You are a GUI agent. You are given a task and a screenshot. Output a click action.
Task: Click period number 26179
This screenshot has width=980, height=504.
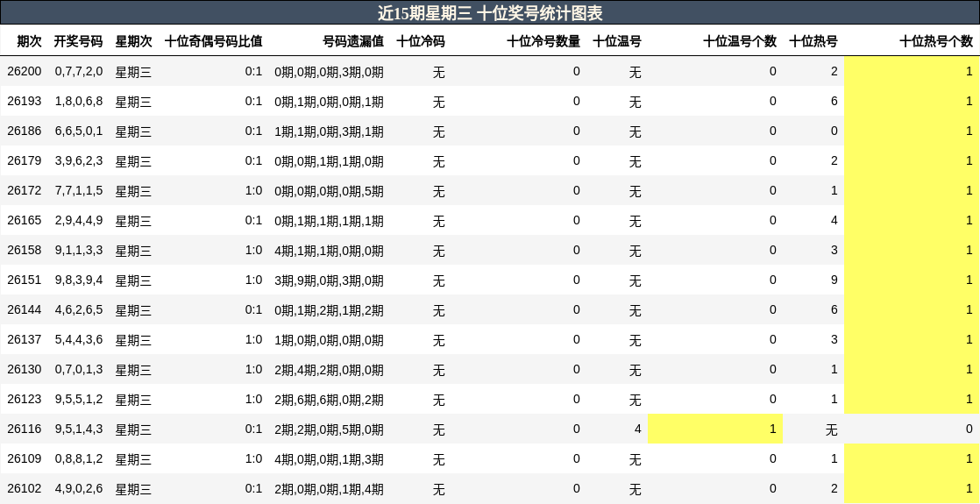pos(25,160)
